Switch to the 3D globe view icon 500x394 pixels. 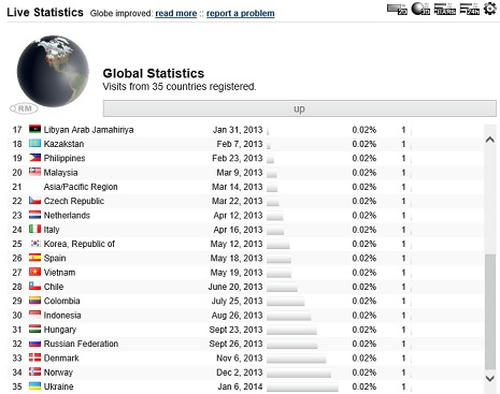pos(421,9)
